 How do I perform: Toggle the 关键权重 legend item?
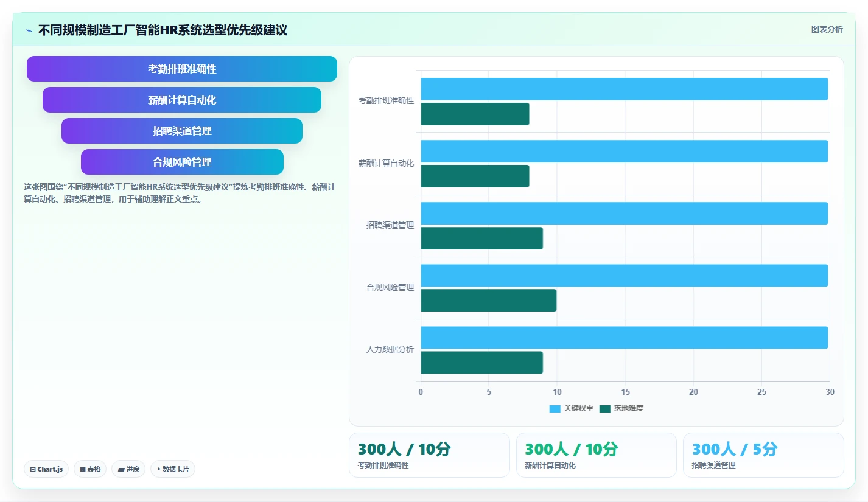pyautogui.click(x=571, y=408)
